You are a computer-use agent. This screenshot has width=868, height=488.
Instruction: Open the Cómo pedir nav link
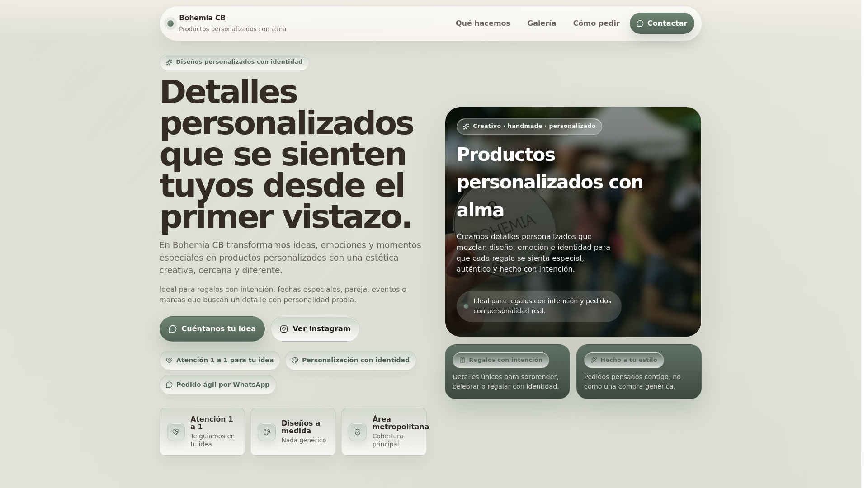click(596, 23)
